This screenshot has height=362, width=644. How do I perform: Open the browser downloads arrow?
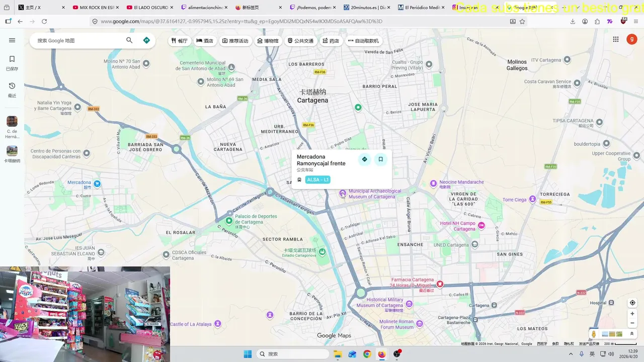pyautogui.click(x=573, y=21)
